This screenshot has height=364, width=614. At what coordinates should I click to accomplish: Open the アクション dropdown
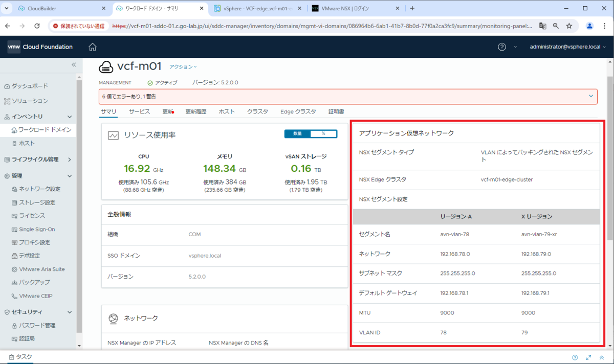(x=183, y=67)
